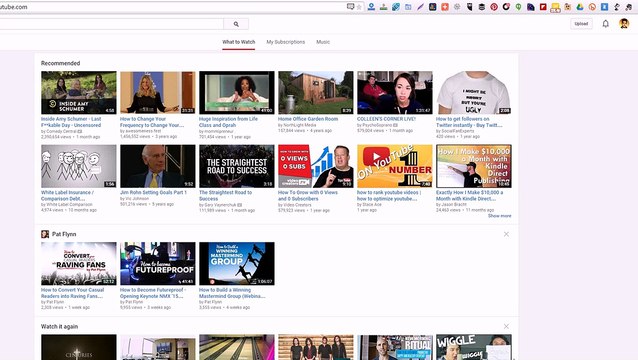Open Kindle Direct Publishing thumbnail
Viewport: 638px width, 360px height.
pyautogui.click(x=474, y=166)
